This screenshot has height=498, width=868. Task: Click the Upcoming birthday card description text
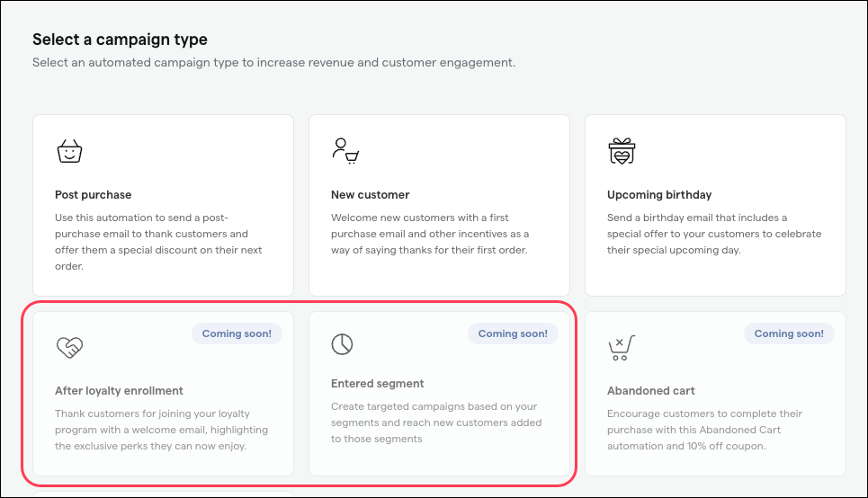[x=714, y=234]
